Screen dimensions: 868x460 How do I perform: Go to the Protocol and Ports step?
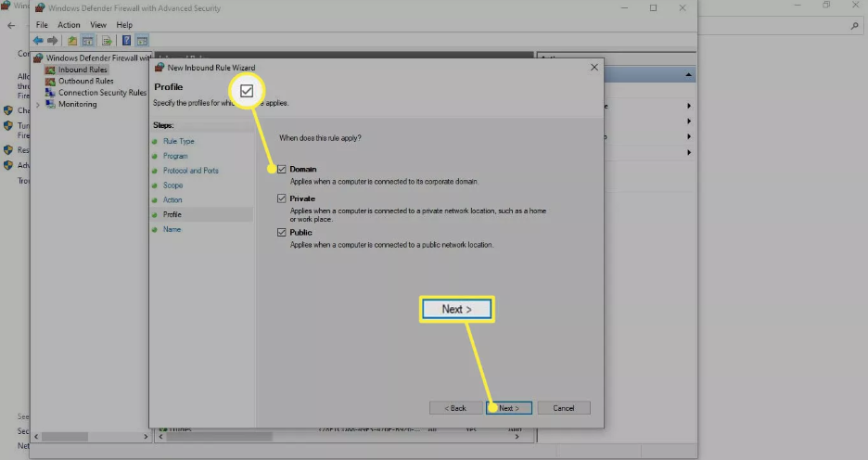click(x=191, y=171)
